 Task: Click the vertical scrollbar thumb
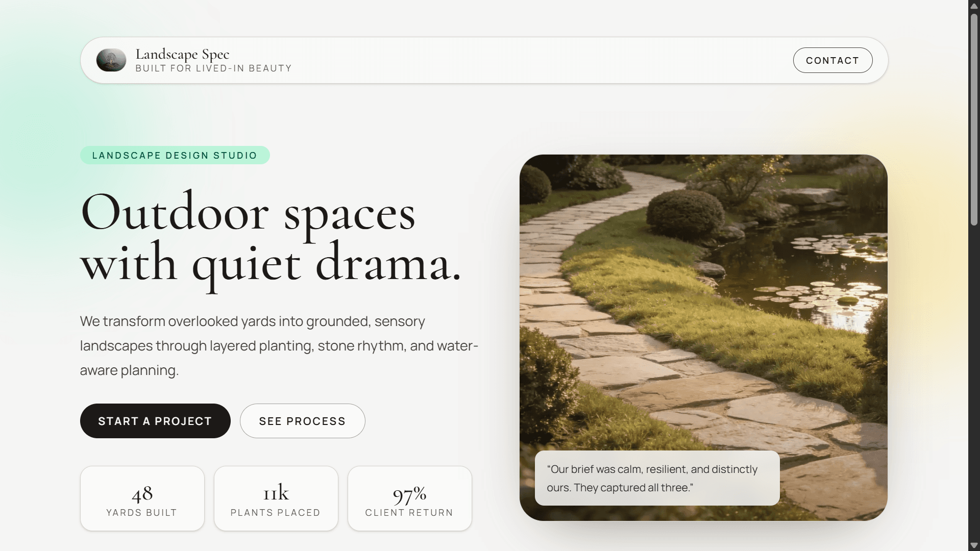974,119
